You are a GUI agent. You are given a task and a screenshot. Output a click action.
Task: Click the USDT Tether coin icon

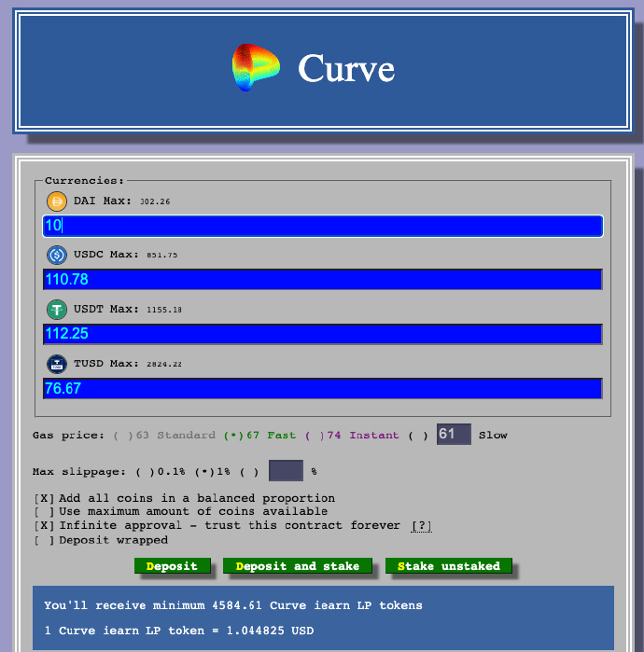(x=57, y=310)
